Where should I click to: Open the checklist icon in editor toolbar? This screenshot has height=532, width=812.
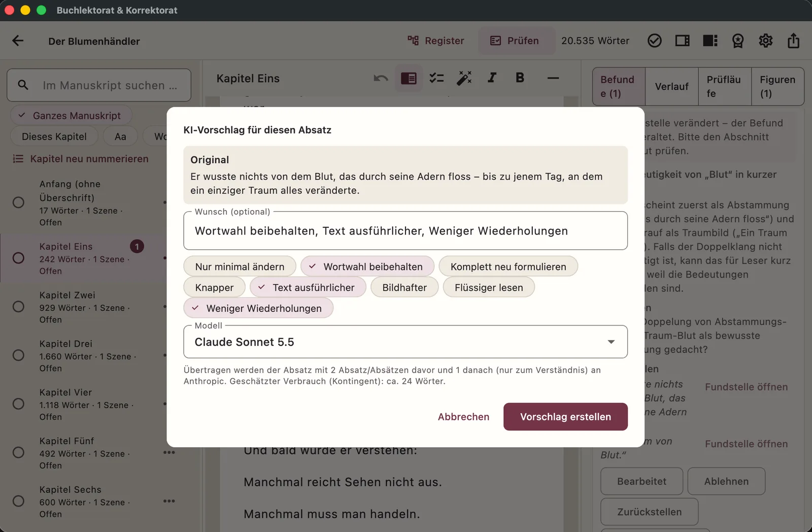coord(436,78)
